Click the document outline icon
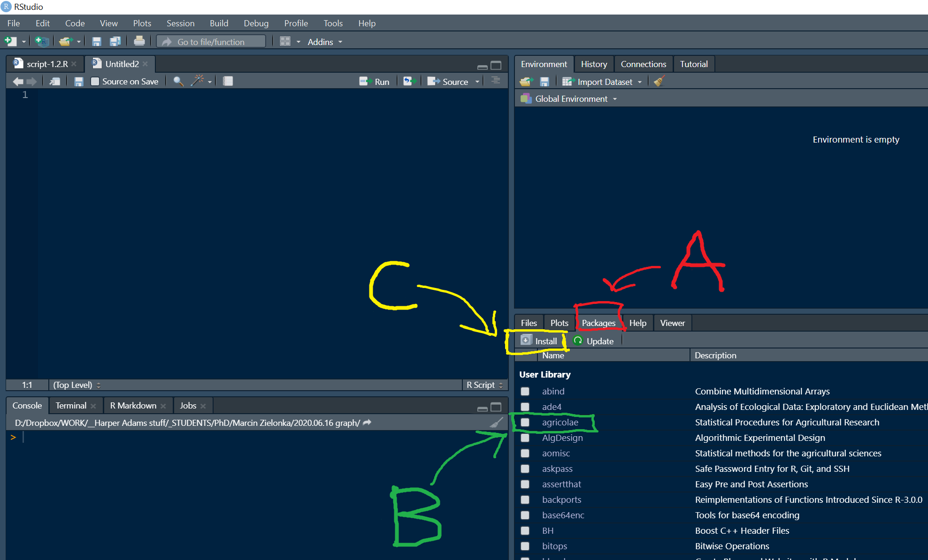 click(496, 81)
